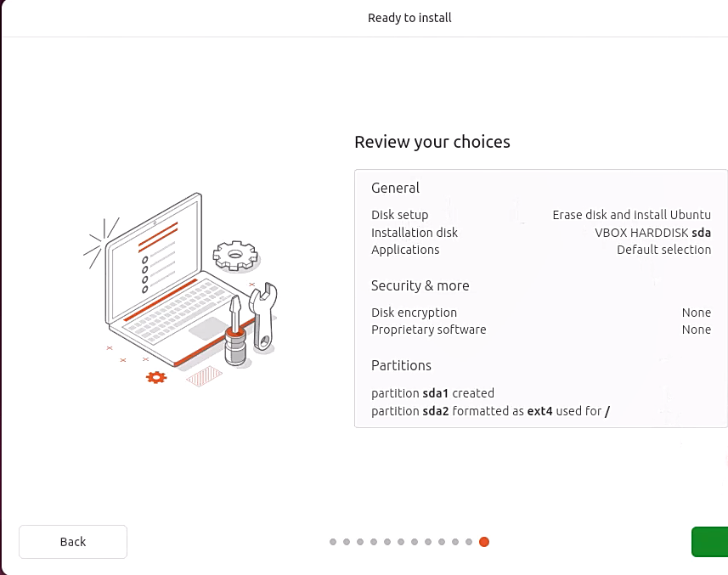Viewport: 728px width, 575px height.
Task: Click "Erase disk and install Ubuntu" value
Action: (x=631, y=215)
